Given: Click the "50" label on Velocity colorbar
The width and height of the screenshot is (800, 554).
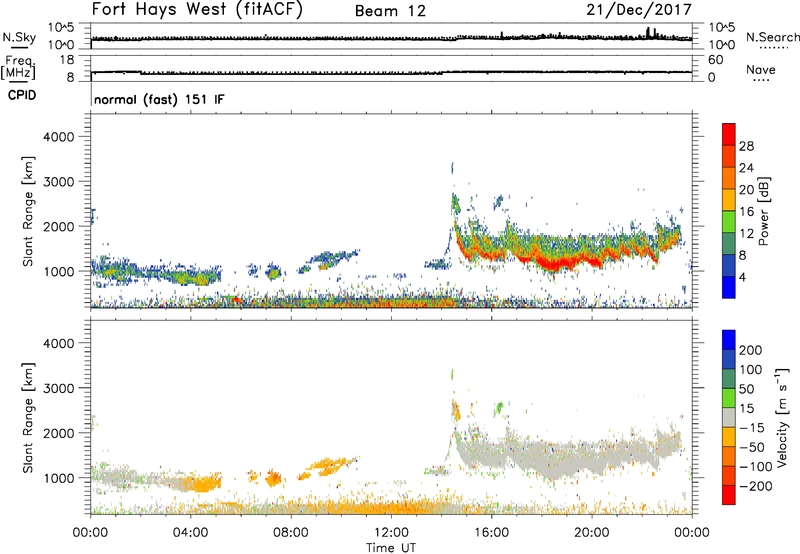Looking at the screenshot, I should (x=746, y=389).
